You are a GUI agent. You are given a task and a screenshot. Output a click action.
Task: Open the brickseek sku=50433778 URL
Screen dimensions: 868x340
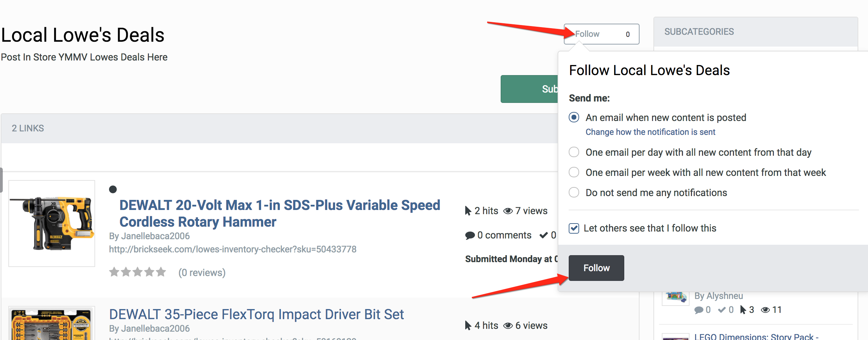[233, 249]
